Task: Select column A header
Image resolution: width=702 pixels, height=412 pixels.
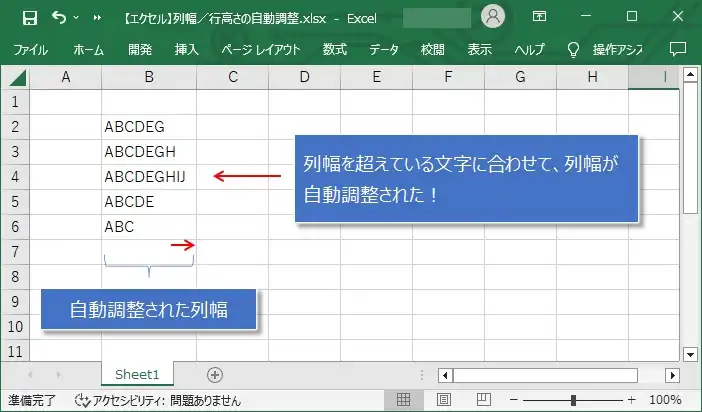Action: [x=66, y=77]
